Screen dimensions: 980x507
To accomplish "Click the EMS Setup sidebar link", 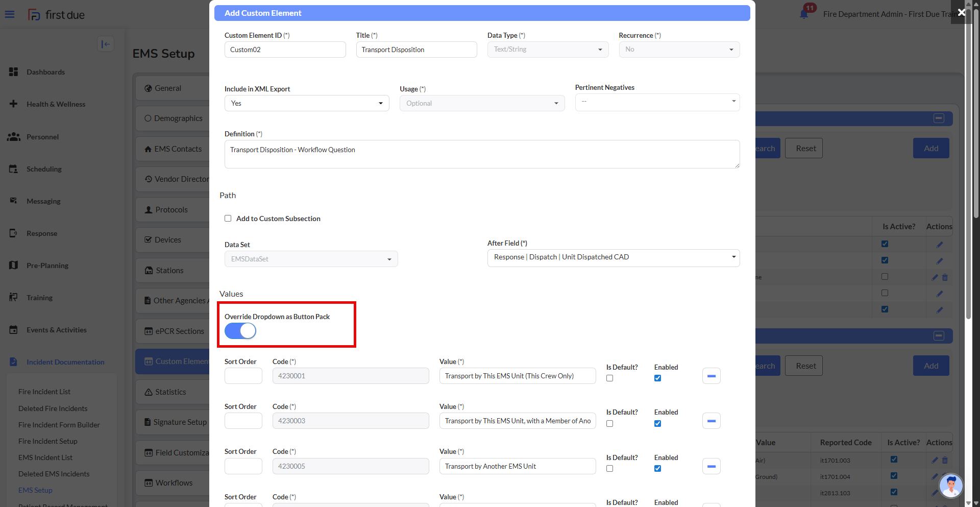I will click(x=35, y=490).
